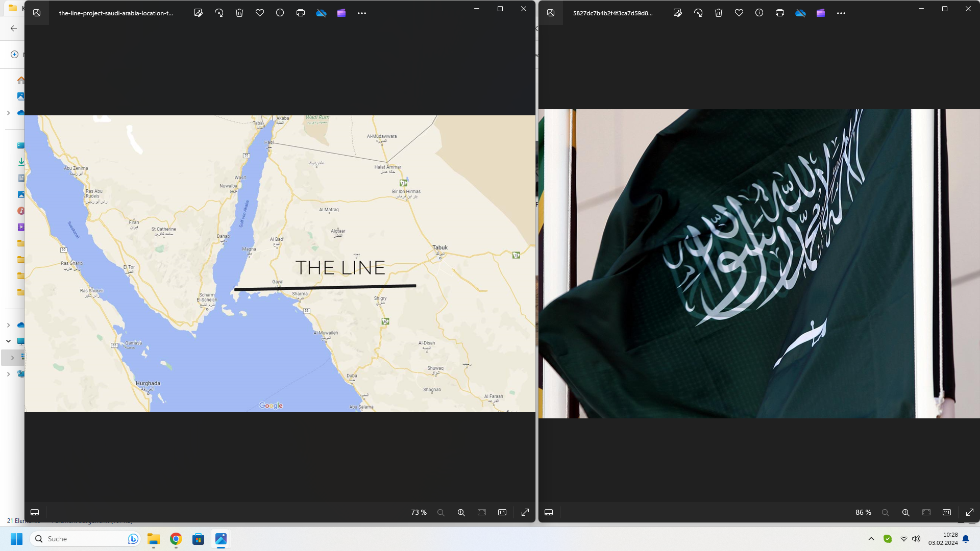Click OneDrive icon in left Photos window

(321, 13)
